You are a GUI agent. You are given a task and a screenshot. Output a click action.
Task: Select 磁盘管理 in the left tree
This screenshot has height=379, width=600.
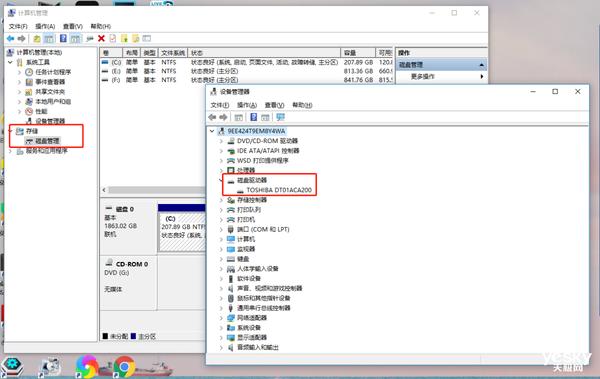(x=47, y=141)
